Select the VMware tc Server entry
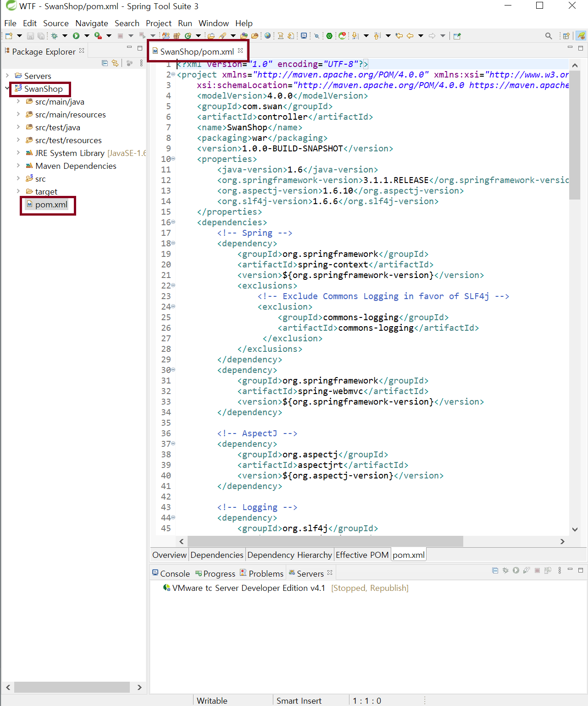 click(x=286, y=588)
